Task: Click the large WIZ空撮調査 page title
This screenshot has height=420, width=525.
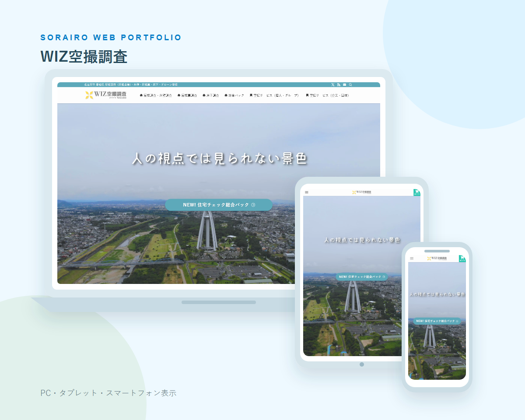Action: [x=84, y=57]
